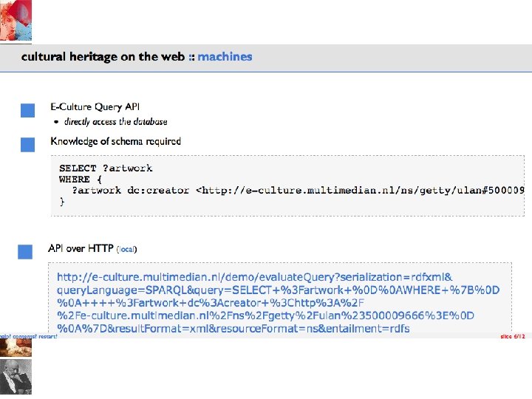Screen dimensions: 532x399
Task: Click the 'directly access the database' sub-bullet
Action: click(115, 122)
